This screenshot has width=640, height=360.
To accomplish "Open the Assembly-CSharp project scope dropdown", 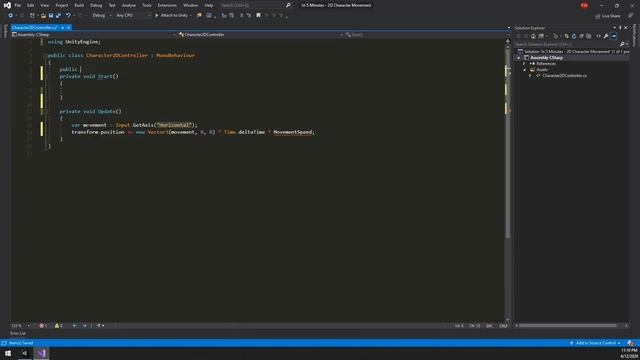I will click(94, 35).
